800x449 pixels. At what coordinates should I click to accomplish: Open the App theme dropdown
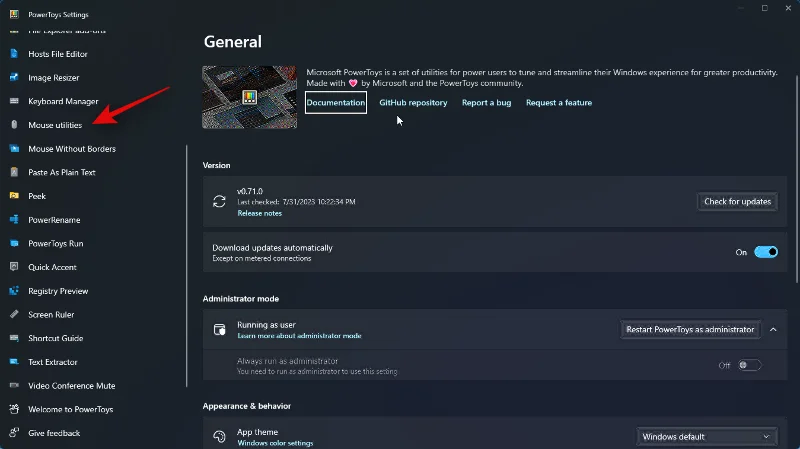tap(708, 437)
